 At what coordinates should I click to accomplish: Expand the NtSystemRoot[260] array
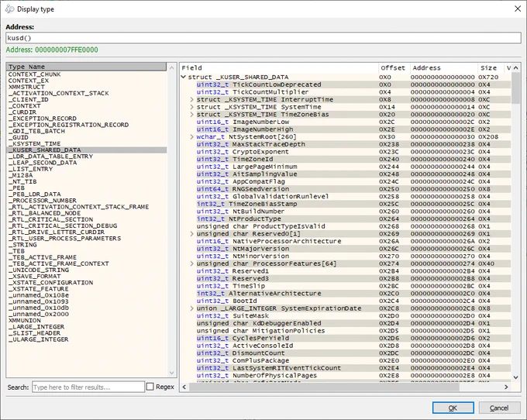pos(191,136)
